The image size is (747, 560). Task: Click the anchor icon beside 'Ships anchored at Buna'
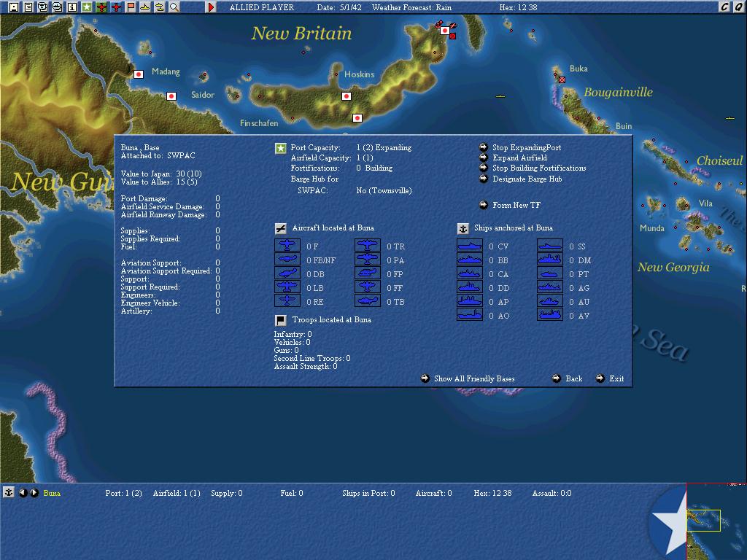point(462,228)
